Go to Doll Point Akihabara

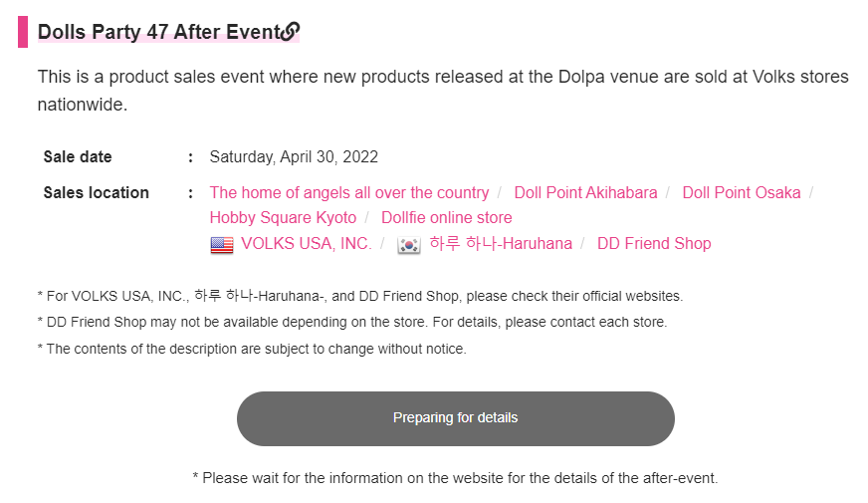point(585,192)
